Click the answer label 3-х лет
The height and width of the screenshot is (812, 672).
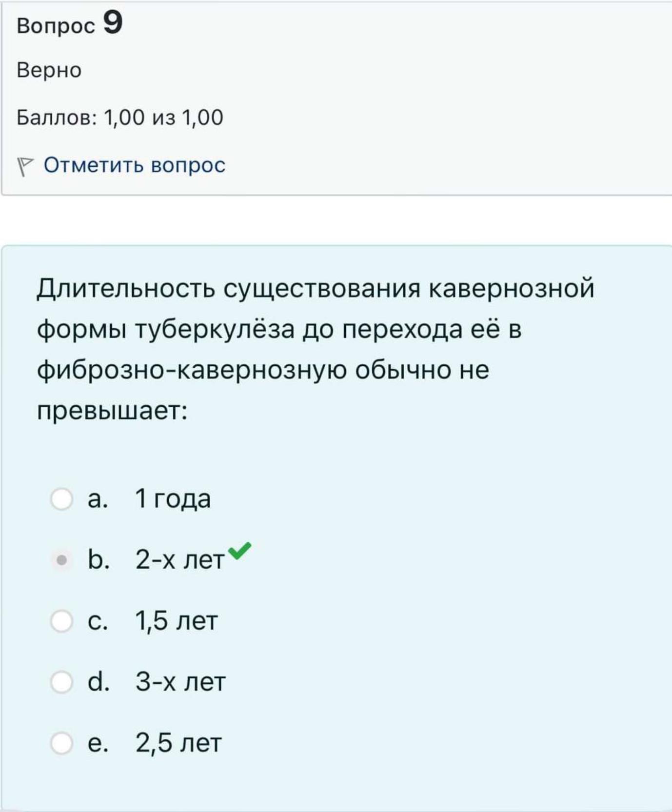click(x=180, y=682)
